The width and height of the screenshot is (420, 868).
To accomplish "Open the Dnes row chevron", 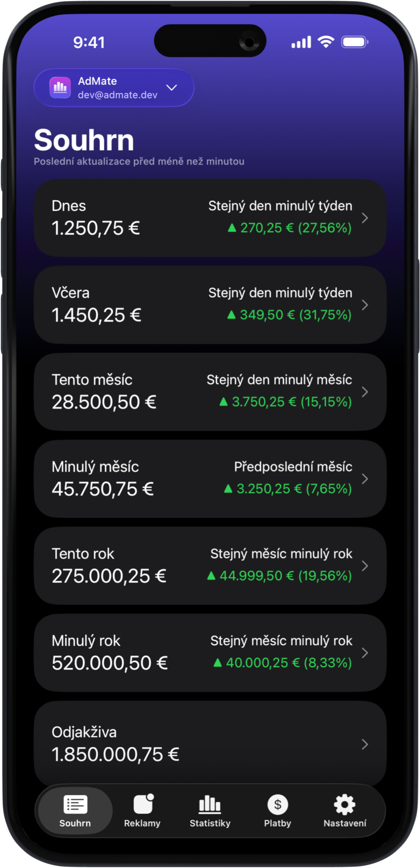I will 365,218.
